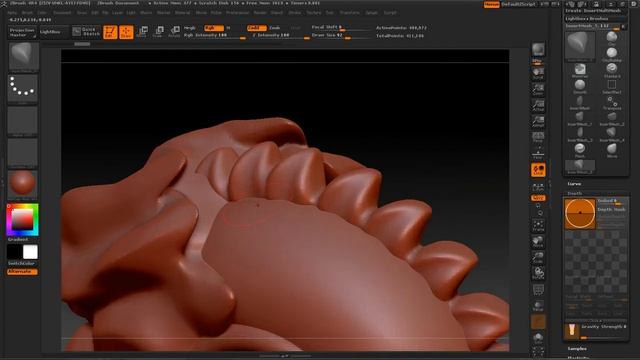
Task: Adjust the Rgb Intensity slider
Action: [214, 36]
